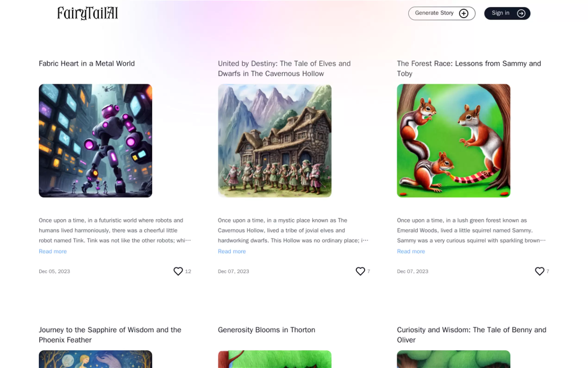The height and width of the screenshot is (368, 588).
Task: Open the stone cottage elves thumbnail
Action: 274,141
